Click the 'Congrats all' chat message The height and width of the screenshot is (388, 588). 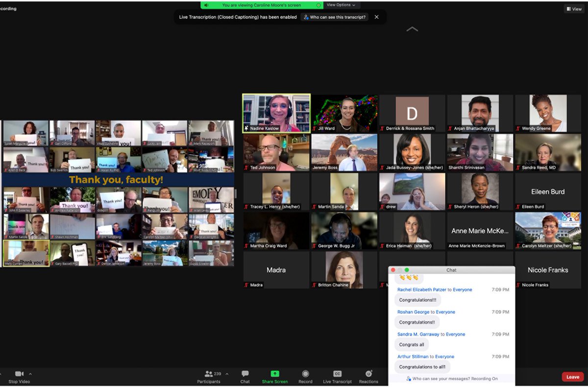[412, 344]
